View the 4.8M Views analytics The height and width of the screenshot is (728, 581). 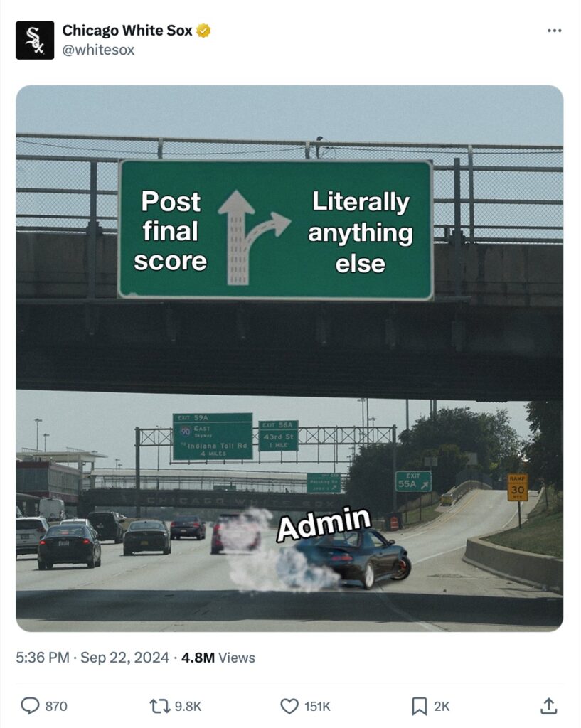pyautogui.click(x=218, y=658)
